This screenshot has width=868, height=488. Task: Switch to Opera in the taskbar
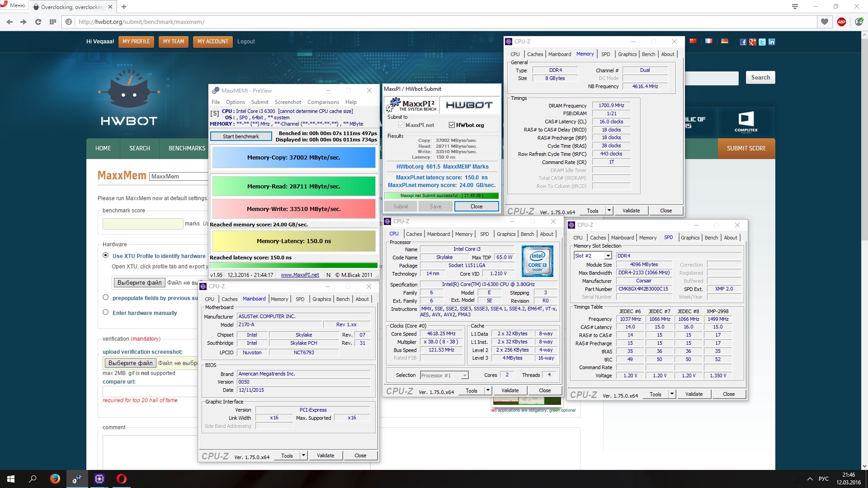pos(122,479)
